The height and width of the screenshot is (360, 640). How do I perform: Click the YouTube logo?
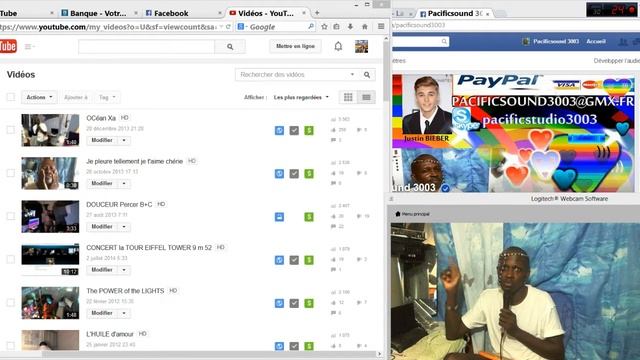click(8, 46)
